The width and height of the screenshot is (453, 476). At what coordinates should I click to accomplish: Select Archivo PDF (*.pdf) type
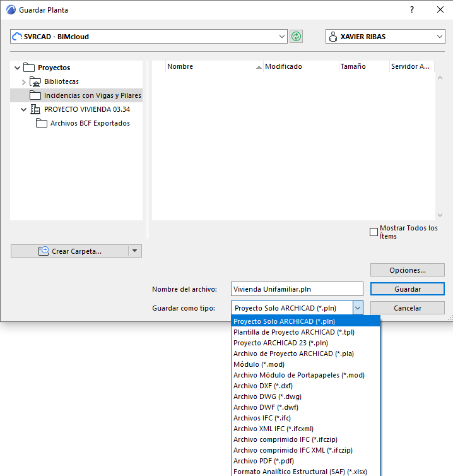click(x=305, y=461)
